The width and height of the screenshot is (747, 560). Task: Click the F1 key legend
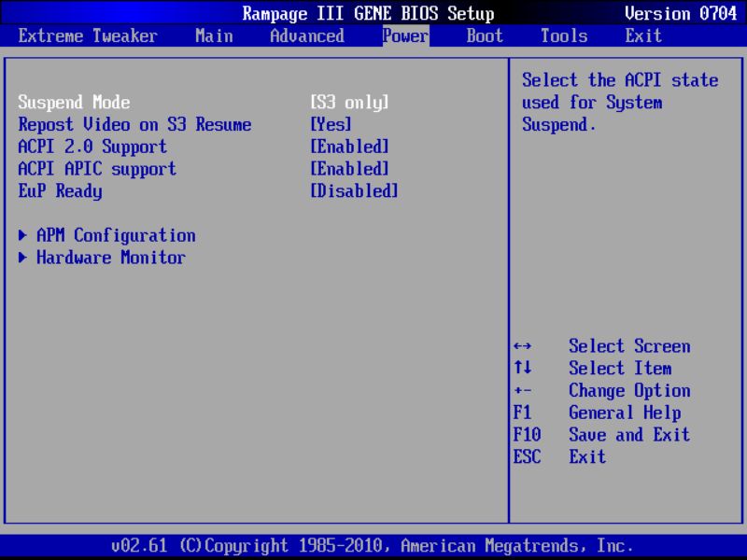(523, 413)
